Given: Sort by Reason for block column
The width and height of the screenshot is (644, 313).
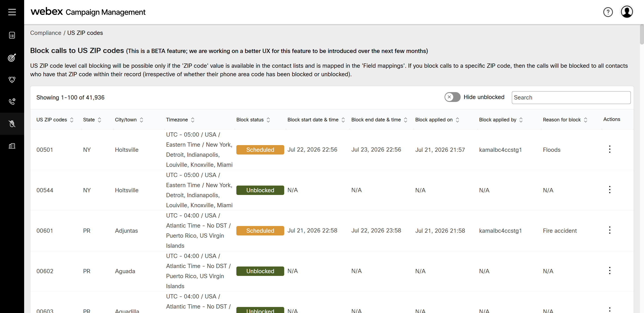Looking at the screenshot, I should click(x=585, y=120).
